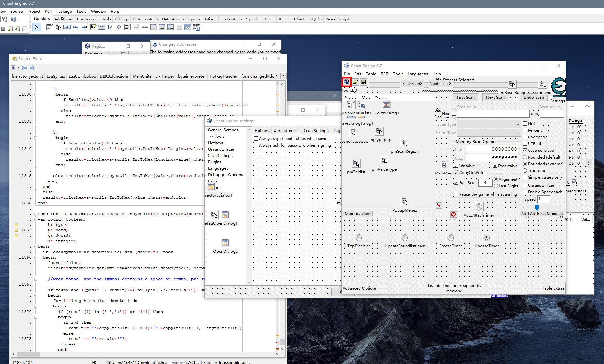
Task: Select the ColorDialog1 component on the form
Action: [x=387, y=105]
